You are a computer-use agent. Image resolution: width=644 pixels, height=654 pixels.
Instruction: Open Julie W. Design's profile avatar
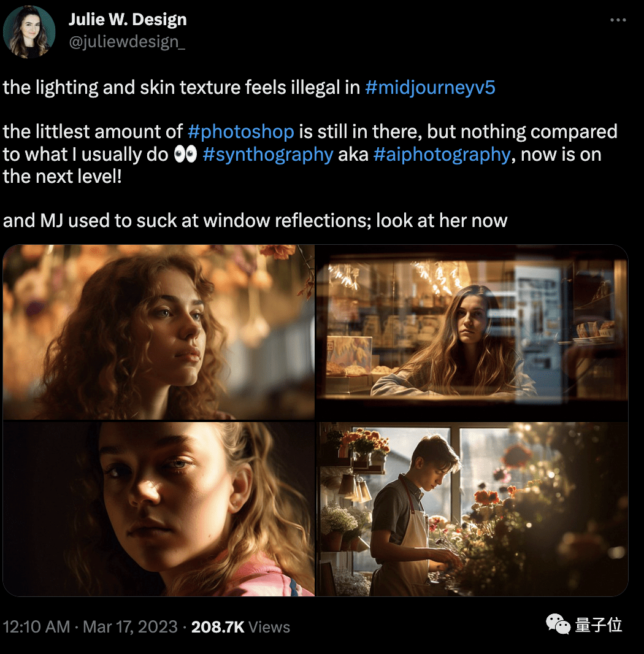[x=29, y=32]
